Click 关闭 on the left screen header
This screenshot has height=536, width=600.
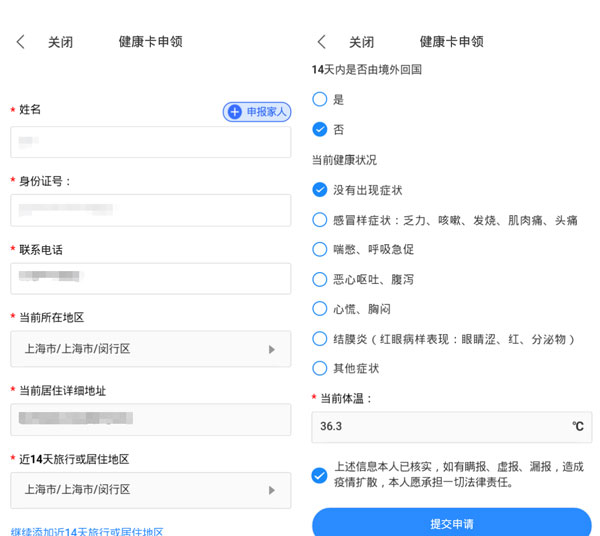(x=61, y=42)
